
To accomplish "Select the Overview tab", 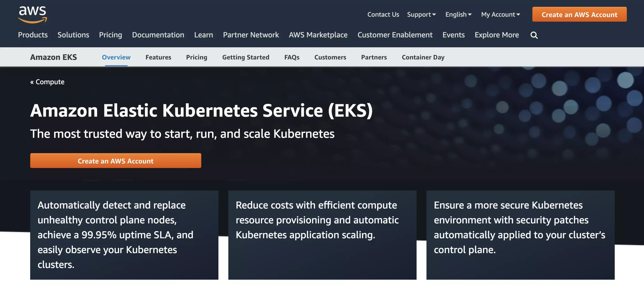I will [x=116, y=57].
